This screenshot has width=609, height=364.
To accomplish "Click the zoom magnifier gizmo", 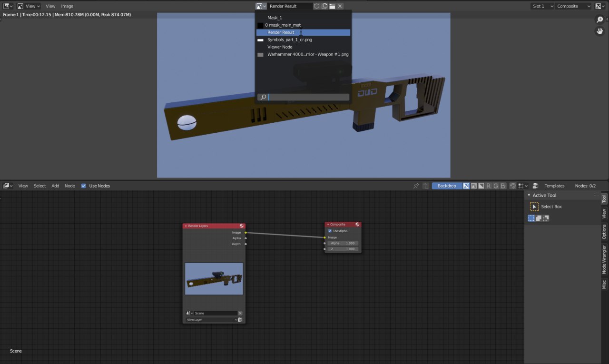I will (600, 20).
